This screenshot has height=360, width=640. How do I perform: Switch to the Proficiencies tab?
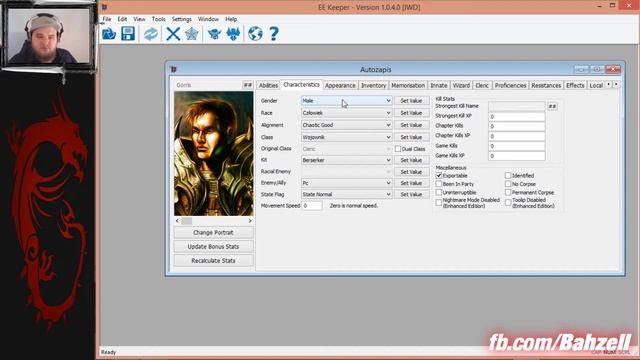coord(510,85)
